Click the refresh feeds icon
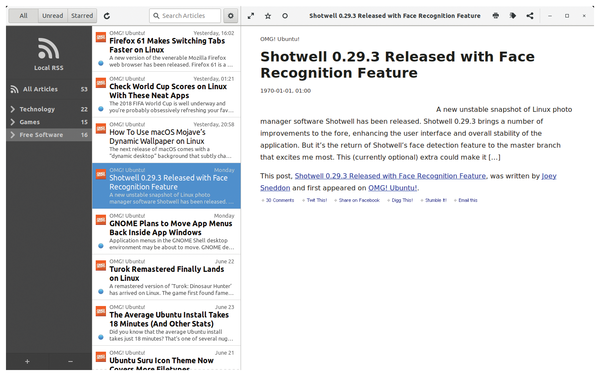The width and height of the screenshot is (600, 376). [107, 16]
